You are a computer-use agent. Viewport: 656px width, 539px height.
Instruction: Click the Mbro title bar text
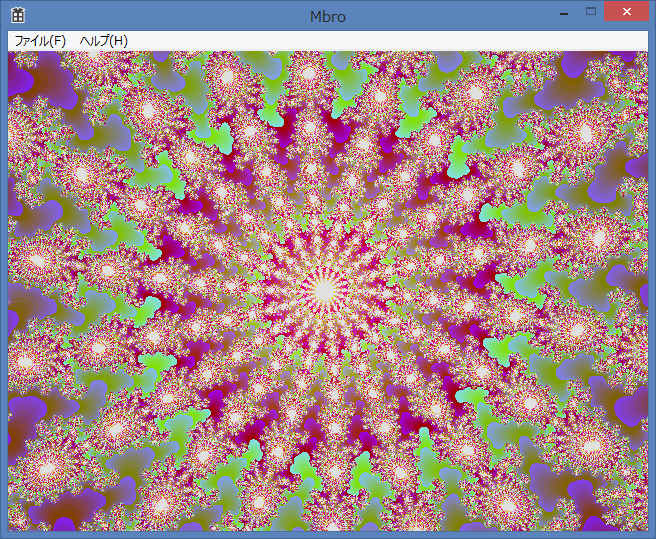(x=328, y=16)
